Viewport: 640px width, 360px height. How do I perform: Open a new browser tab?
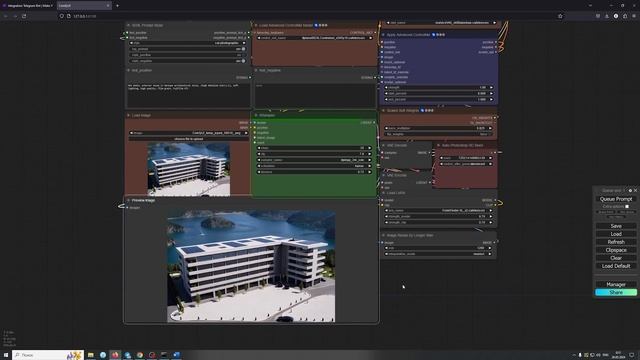[118, 6]
